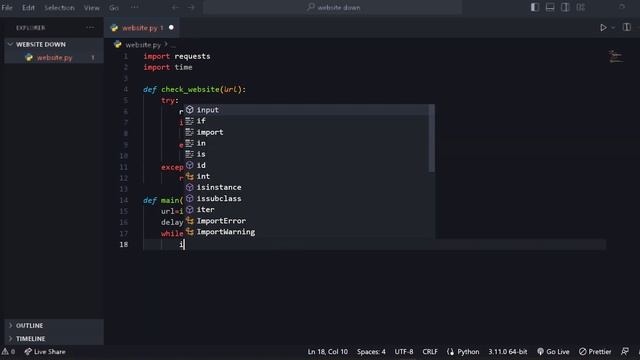Click 'import time' on line 2
The height and width of the screenshot is (360, 640).
coord(168,67)
